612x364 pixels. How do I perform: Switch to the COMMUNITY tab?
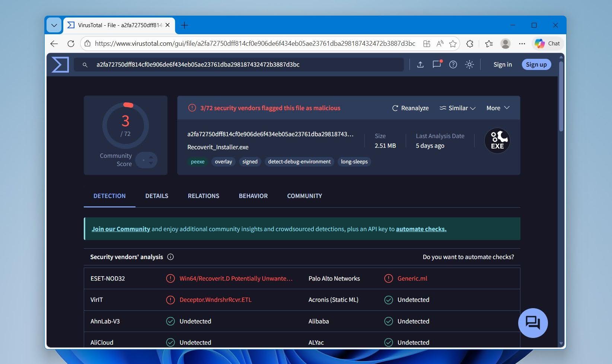click(305, 196)
